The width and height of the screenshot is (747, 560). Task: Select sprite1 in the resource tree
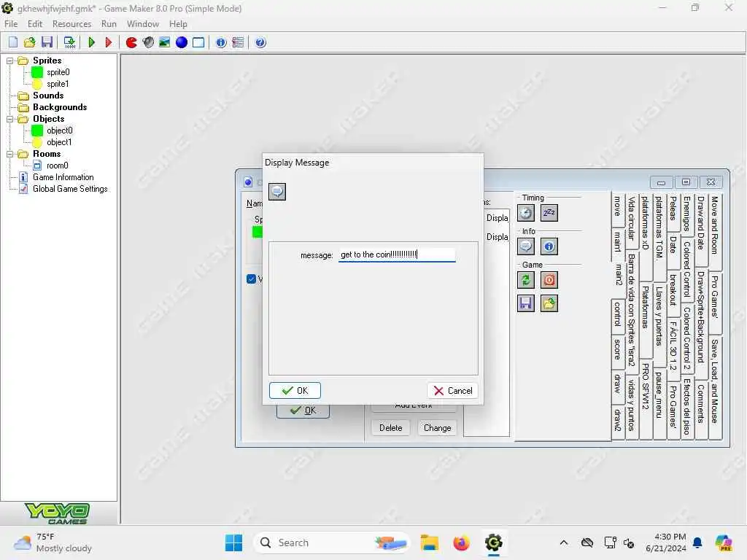[x=58, y=84]
